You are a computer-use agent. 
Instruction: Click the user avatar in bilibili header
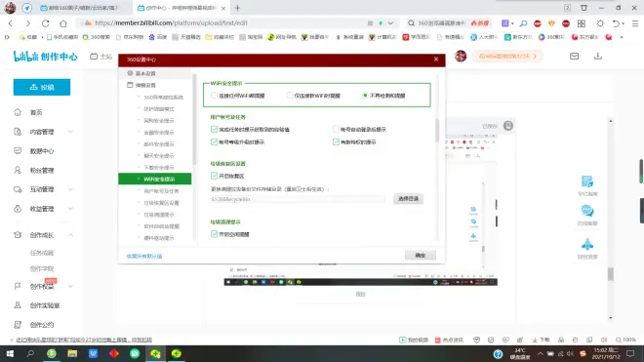tap(461, 56)
